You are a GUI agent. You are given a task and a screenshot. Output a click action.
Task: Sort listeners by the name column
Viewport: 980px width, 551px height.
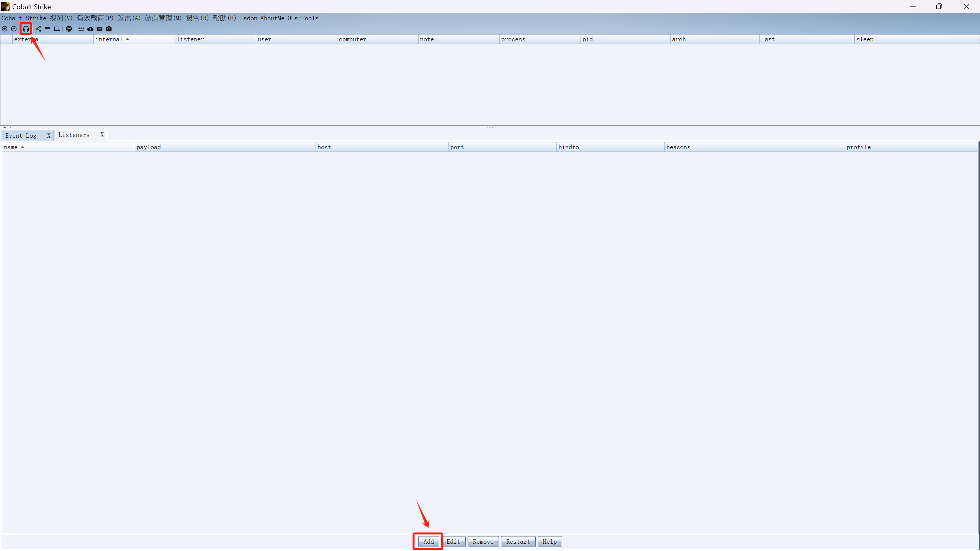11,147
